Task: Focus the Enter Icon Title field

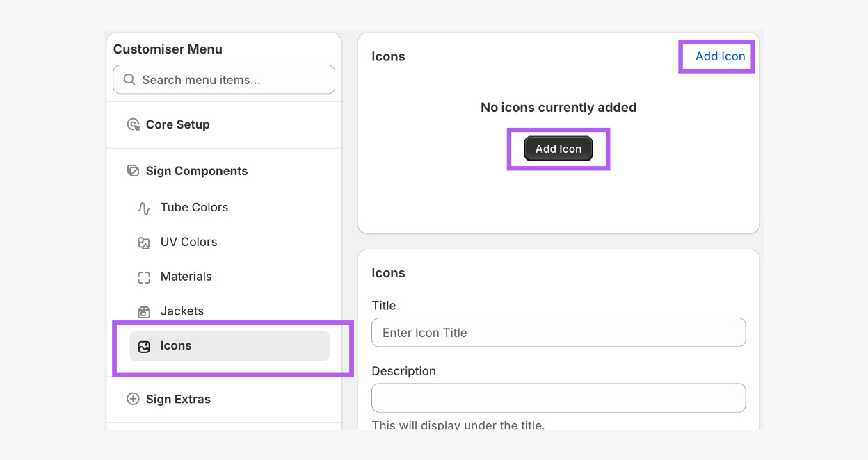Action: pos(558,333)
